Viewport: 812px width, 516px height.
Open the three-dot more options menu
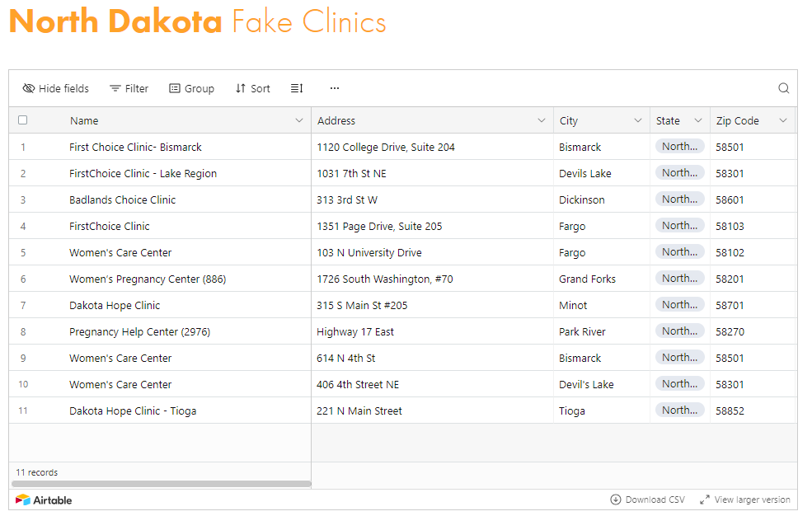[x=335, y=88]
